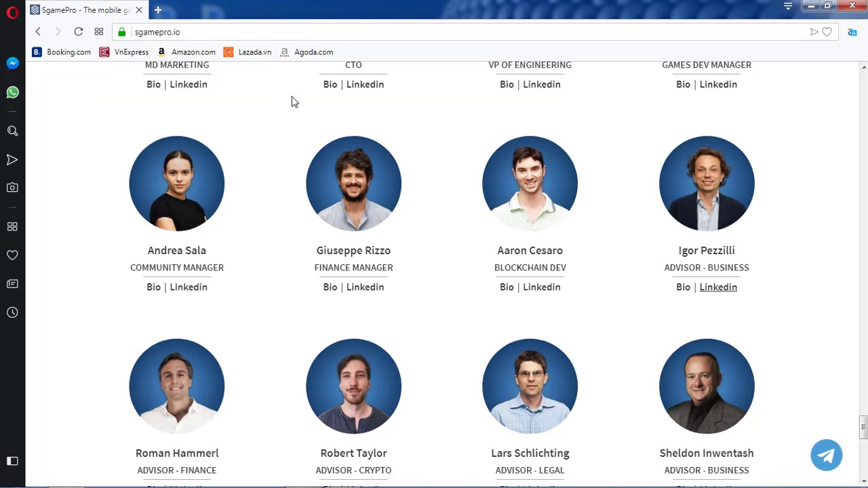Click Aaron Cesaro's profile photo
This screenshot has width=868, height=488.
(x=530, y=184)
